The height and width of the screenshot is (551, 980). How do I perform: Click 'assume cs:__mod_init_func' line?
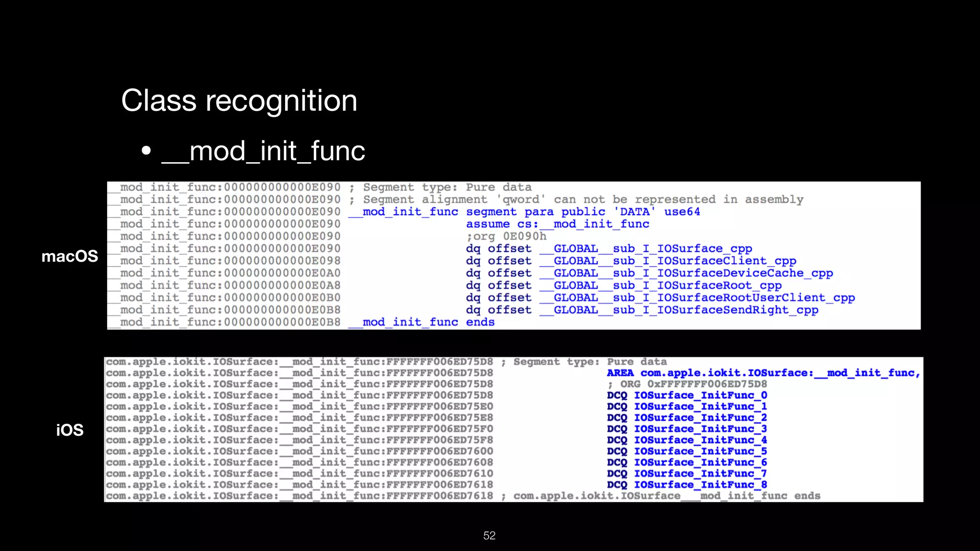click(x=557, y=224)
